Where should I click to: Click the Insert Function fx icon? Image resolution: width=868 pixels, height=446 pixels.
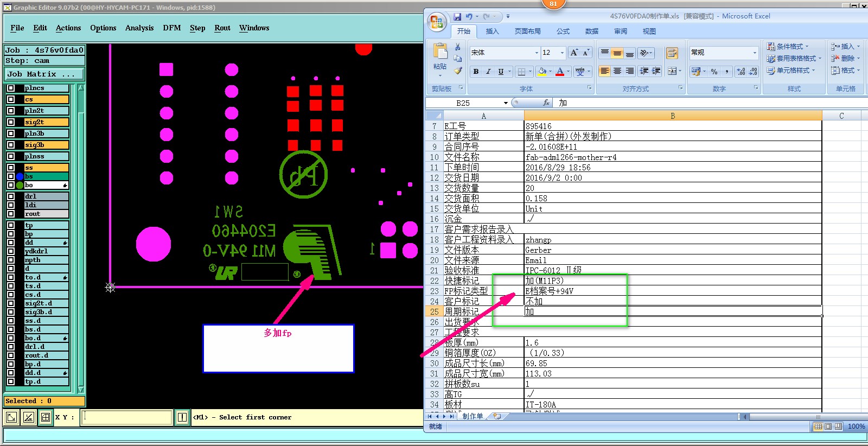546,103
